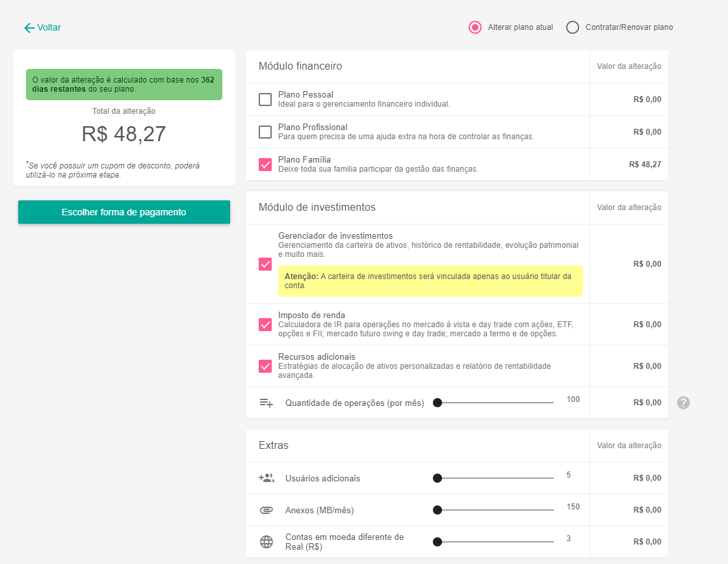Uncheck the Gerenciador de investimentos checkbox

click(x=265, y=264)
